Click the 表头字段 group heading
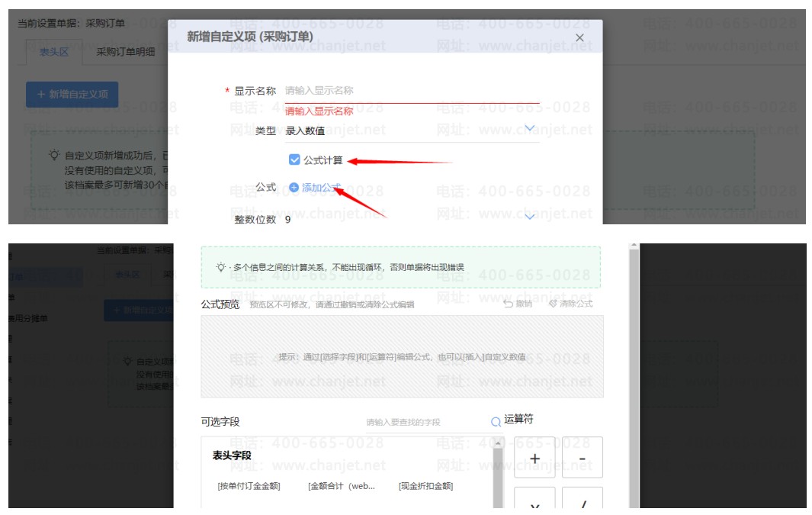812x515 pixels. pyautogui.click(x=232, y=455)
